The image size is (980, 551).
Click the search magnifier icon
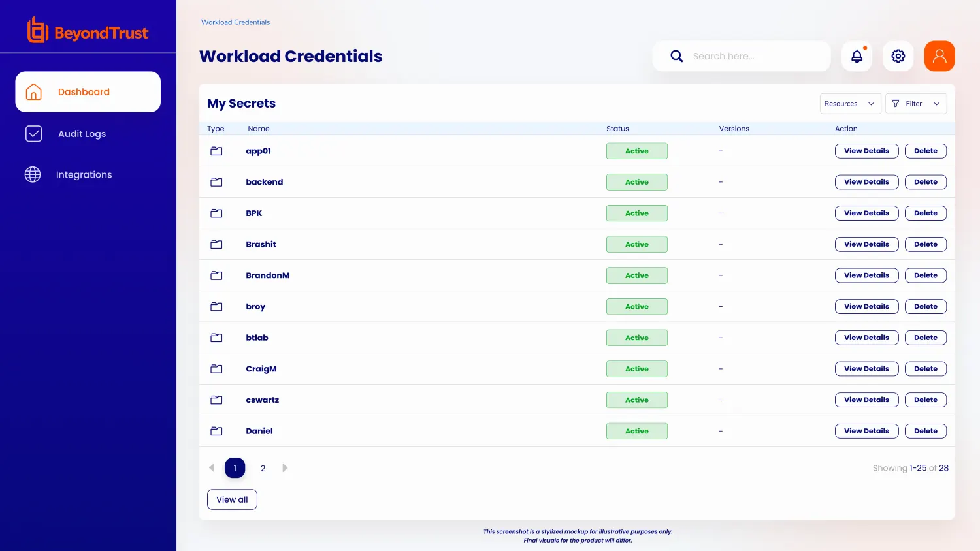point(677,56)
